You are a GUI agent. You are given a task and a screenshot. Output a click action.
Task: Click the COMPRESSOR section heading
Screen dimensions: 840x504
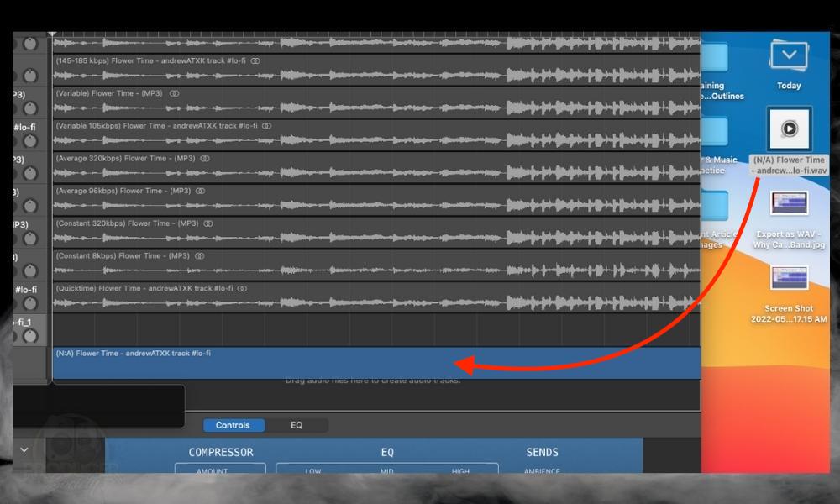click(221, 452)
